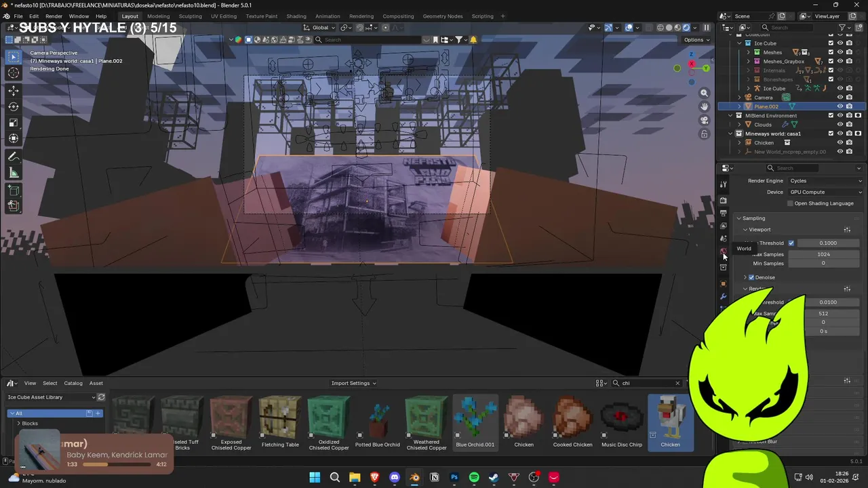Click the Viewport Max Samples field 1024
This screenshot has height=488, width=868.
click(824, 254)
